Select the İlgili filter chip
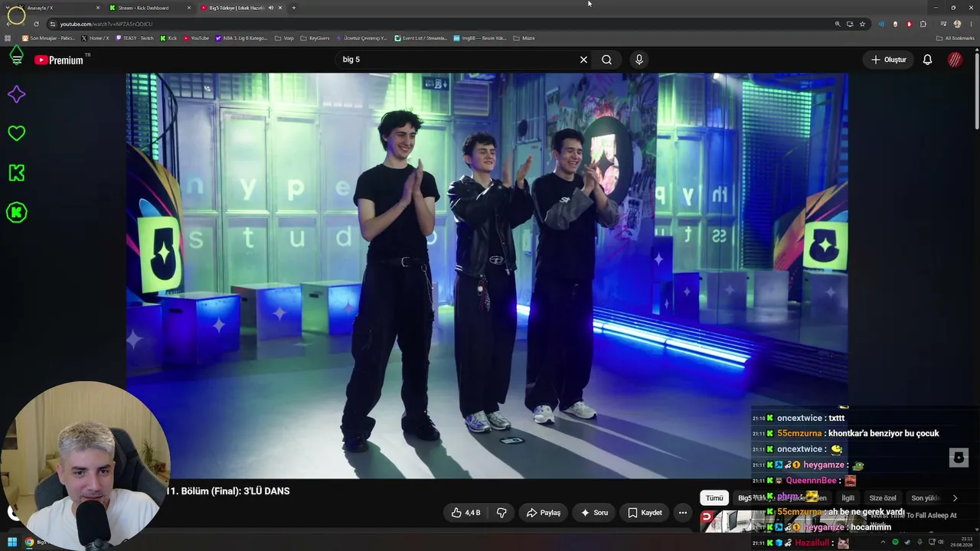This screenshot has width=980, height=551. pos(848,498)
